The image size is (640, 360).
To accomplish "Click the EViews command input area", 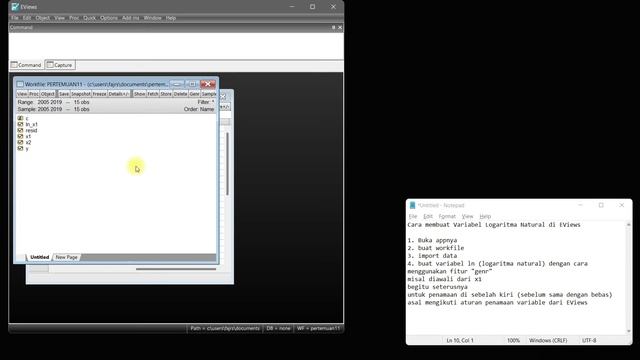I will [x=176, y=46].
